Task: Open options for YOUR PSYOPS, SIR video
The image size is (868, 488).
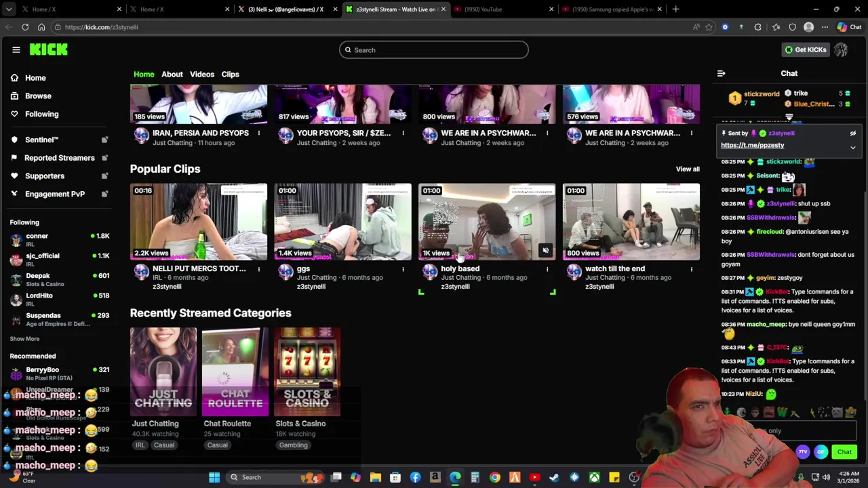Action: coord(403,134)
